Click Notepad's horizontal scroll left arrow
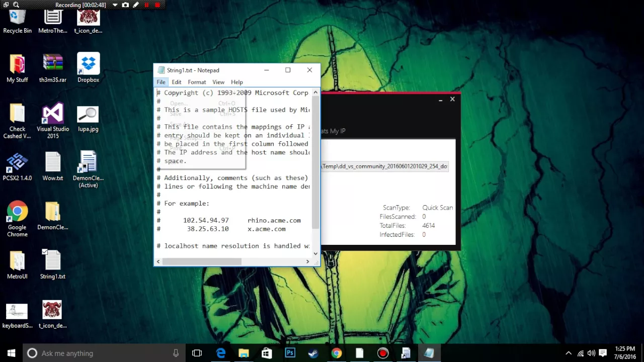The width and height of the screenshot is (644, 362). click(x=158, y=261)
